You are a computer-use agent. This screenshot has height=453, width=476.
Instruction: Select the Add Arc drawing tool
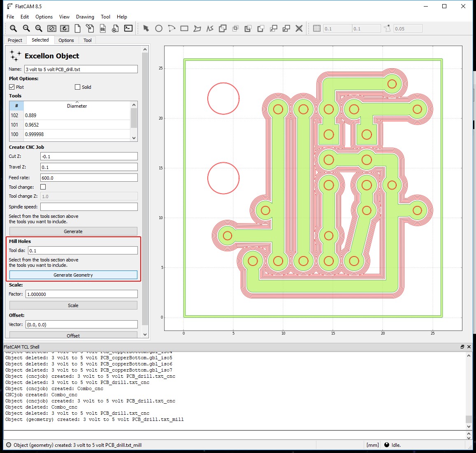[172, 28]
